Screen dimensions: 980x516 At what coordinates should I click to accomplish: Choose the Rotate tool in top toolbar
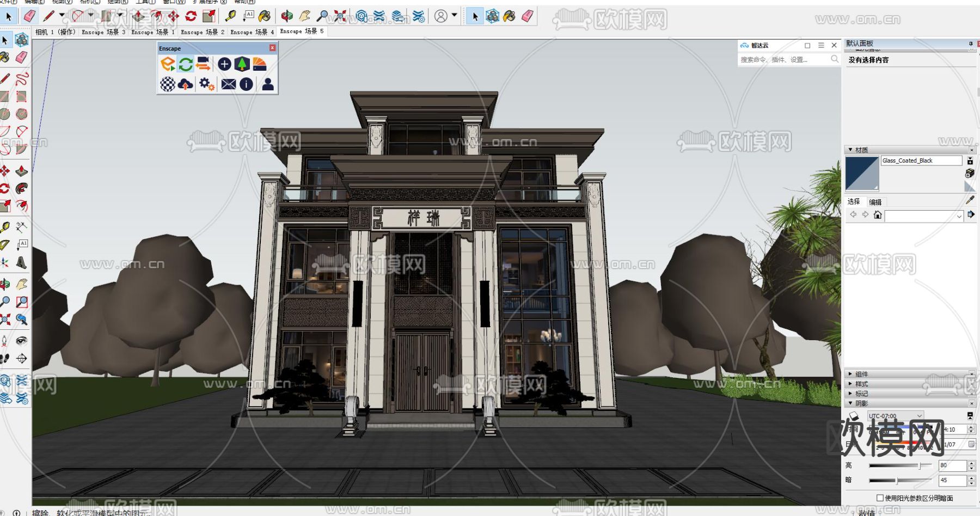tap(191, 16)
